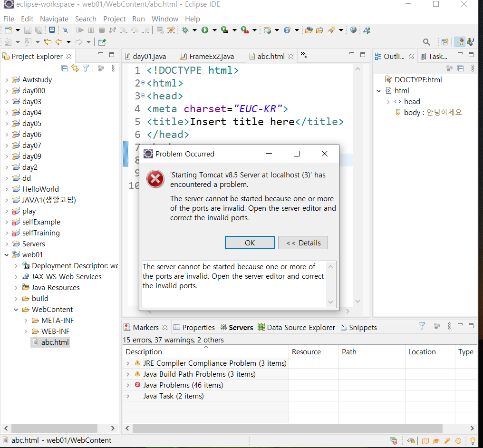The image size is (483, 448).
Task: Expand Java Problems (46 items) group
Action: pyautogui.click(x=128, y=385)
